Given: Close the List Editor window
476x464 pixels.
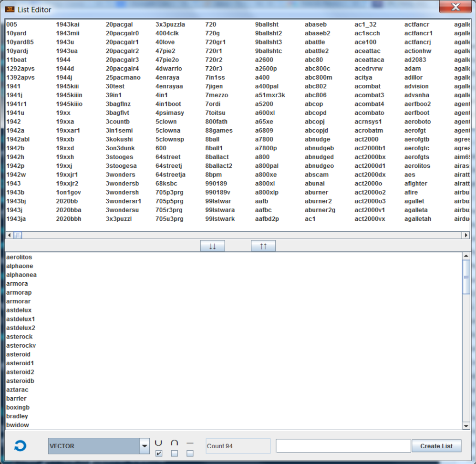Looking at the screenshot, I should 455,7.
